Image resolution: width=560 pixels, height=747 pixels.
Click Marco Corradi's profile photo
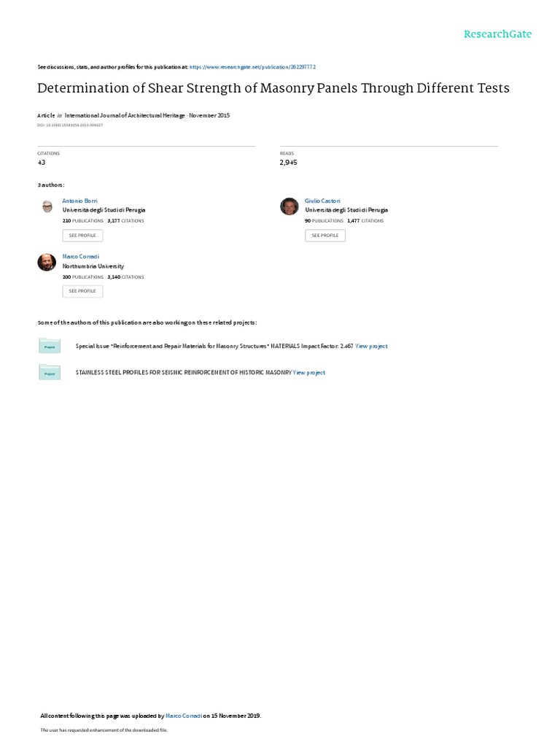tap(47, 262)
